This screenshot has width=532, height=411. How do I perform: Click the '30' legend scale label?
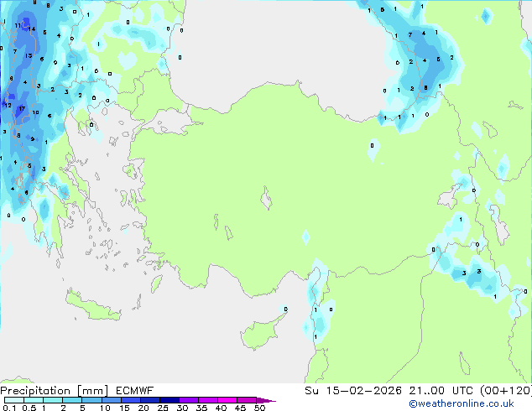point(182,408)
